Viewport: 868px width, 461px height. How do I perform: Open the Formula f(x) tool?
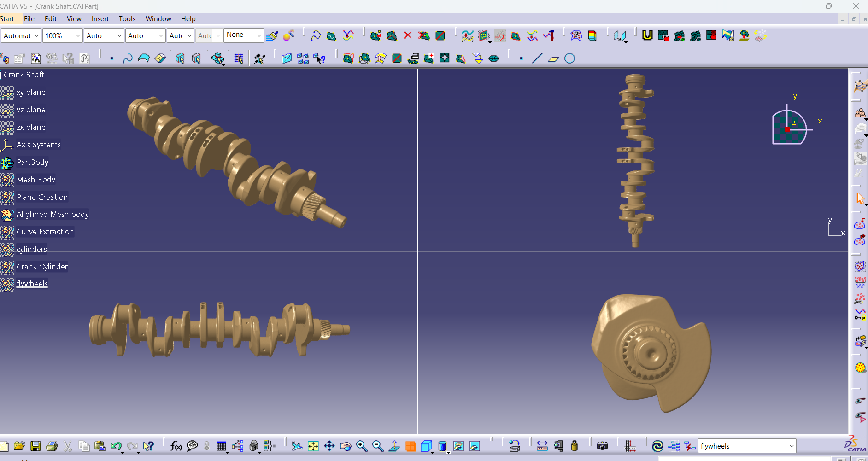[176, 446]
